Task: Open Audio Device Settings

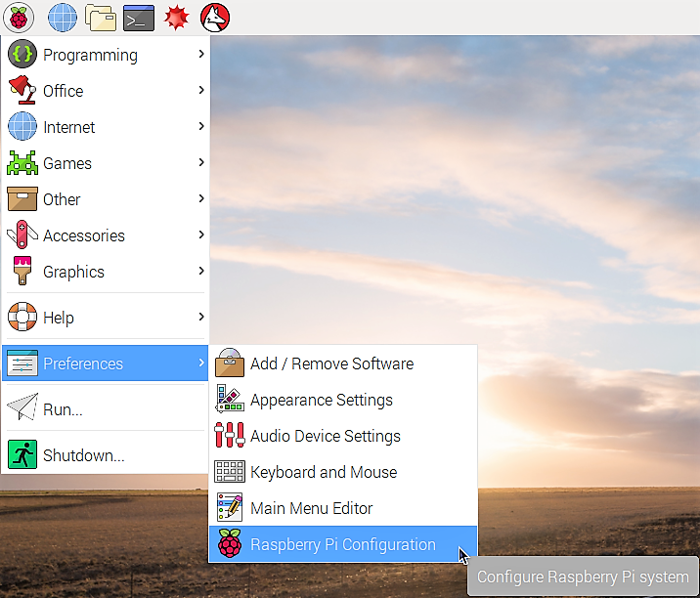Action: (x=343, y=436)
